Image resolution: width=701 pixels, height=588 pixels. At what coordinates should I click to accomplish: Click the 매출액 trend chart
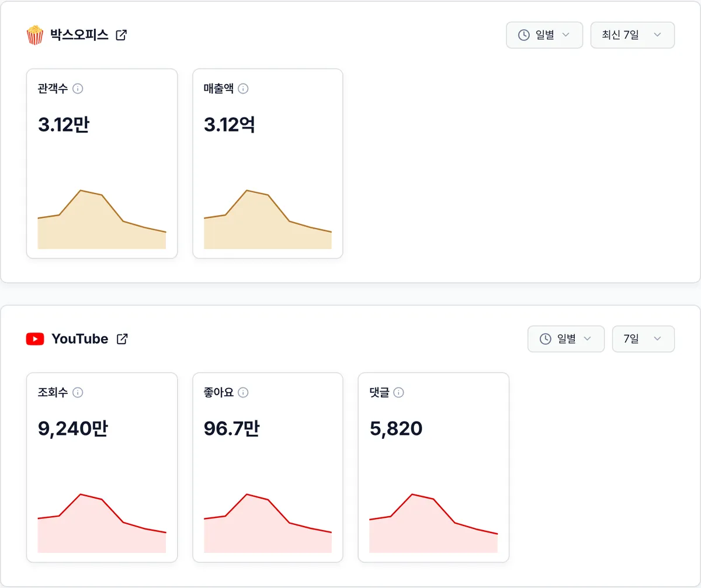[x=268, y=220]
